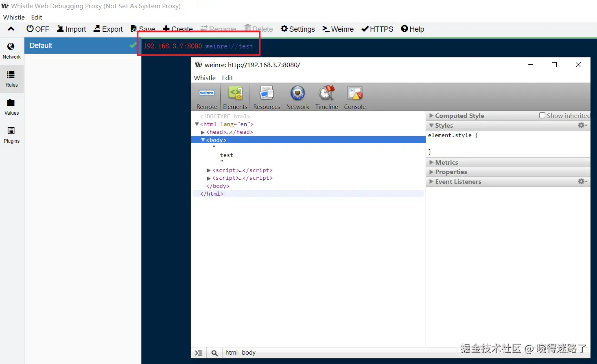Open the Whistle menu in weinre window
597x364 pixels.
205,78
